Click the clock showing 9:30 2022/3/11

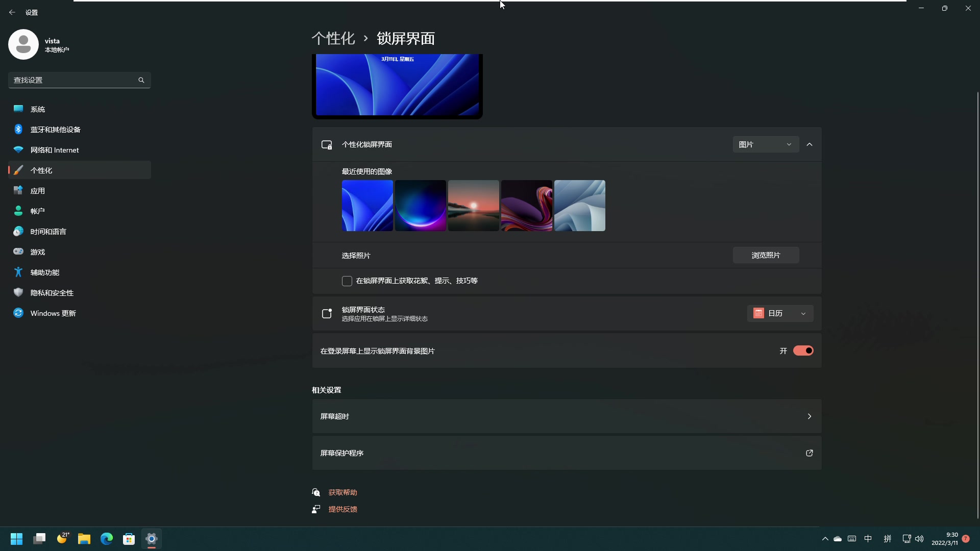coord(945,539)
